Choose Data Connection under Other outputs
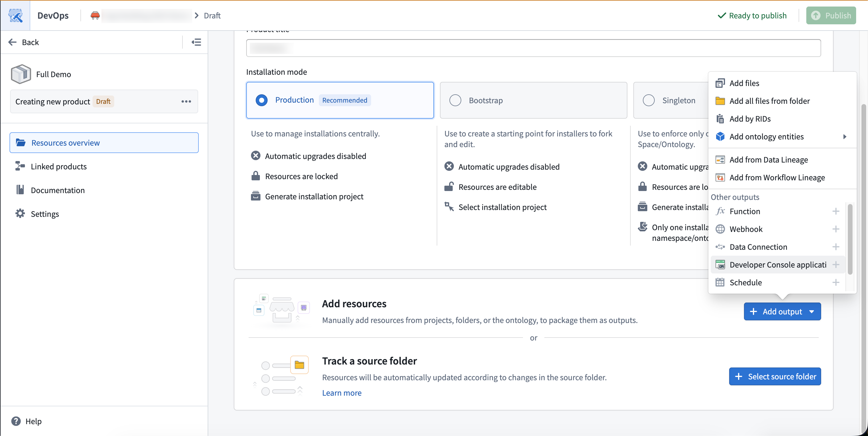The width and height of the screenshot is (868, 436). (778, 247)
